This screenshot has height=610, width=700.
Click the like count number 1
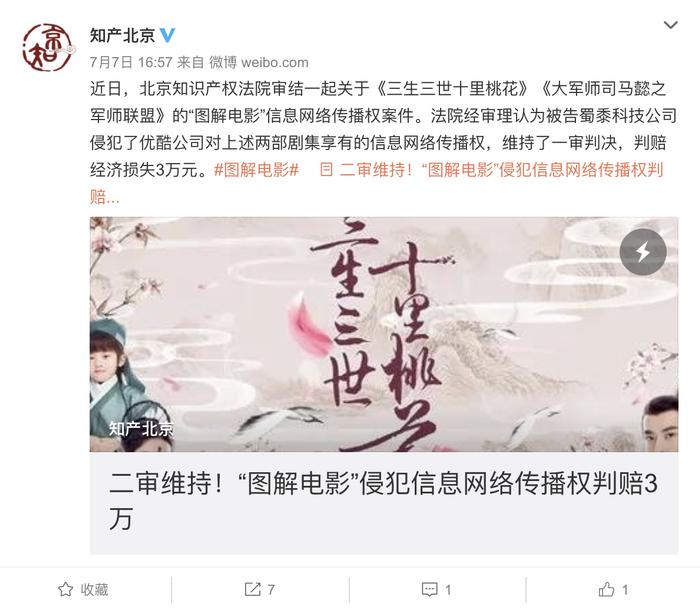[x=625, y=590]
